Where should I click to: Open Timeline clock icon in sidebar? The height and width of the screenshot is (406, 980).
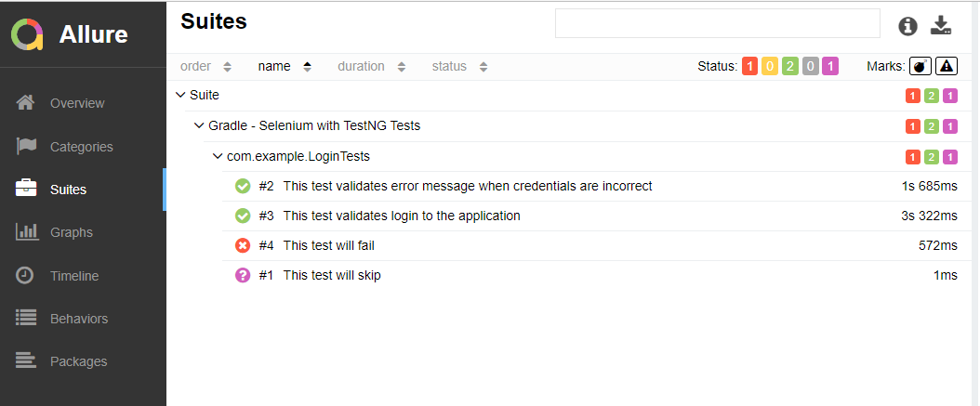(x=26, y=276)
